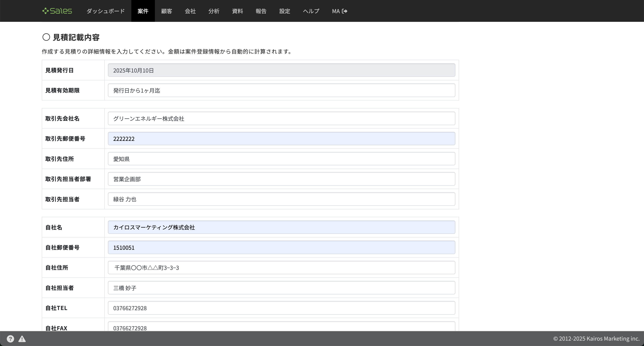
Task: Click the help question mark icon
Action: (10, 339)
